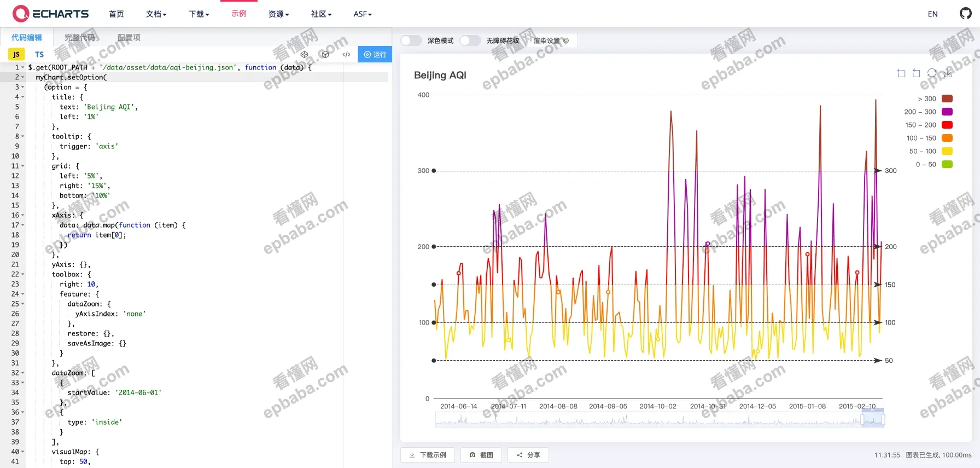Viewport: 980px width, 468px height.
Task: Click 截图 screenshot button
Action: (x=481, y=455)
